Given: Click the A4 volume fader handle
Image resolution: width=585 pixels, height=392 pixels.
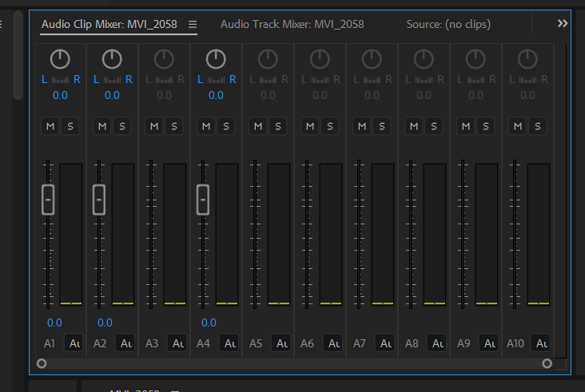Looking at the screenshot, I should [x=203, y=199].
